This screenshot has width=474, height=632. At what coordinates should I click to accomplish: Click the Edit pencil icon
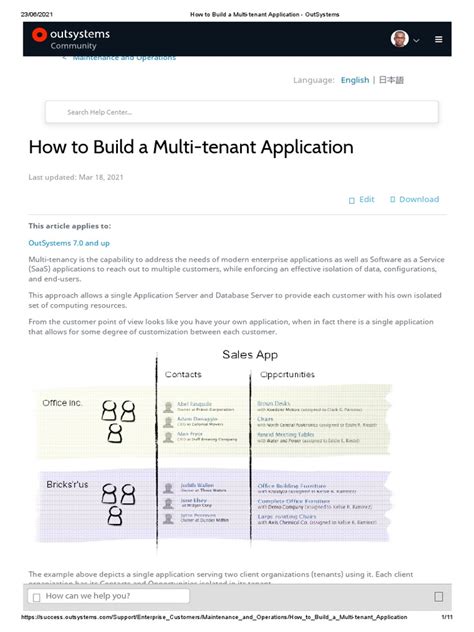[x=351, y=200]
